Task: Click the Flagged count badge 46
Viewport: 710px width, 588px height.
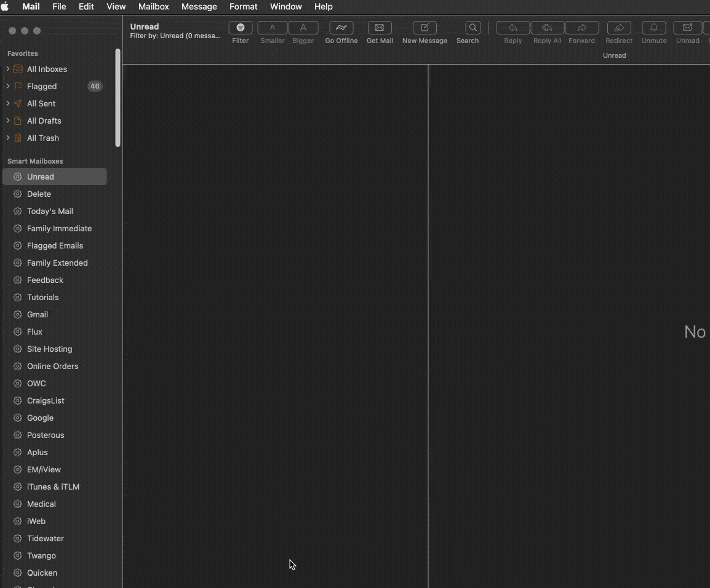Action: tap(95, 86)
